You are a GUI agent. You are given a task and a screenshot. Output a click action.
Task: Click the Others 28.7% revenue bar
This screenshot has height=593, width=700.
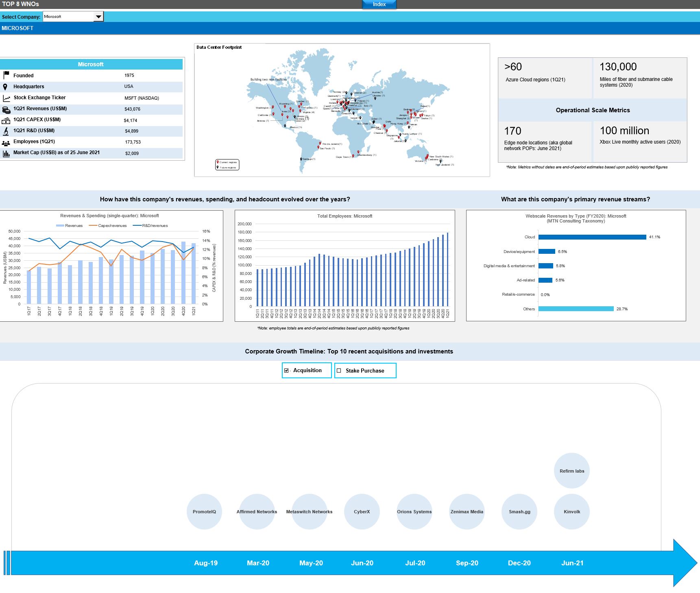click(576, 309)
